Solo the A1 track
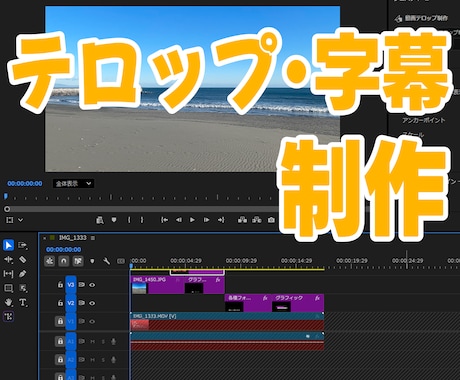 coord(103,342)
